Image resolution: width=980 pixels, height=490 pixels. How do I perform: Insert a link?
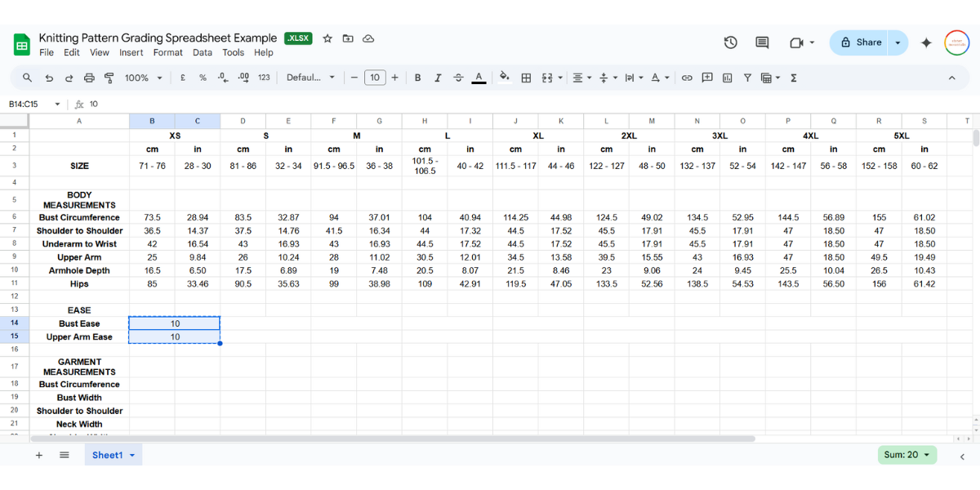click(687, 78)
